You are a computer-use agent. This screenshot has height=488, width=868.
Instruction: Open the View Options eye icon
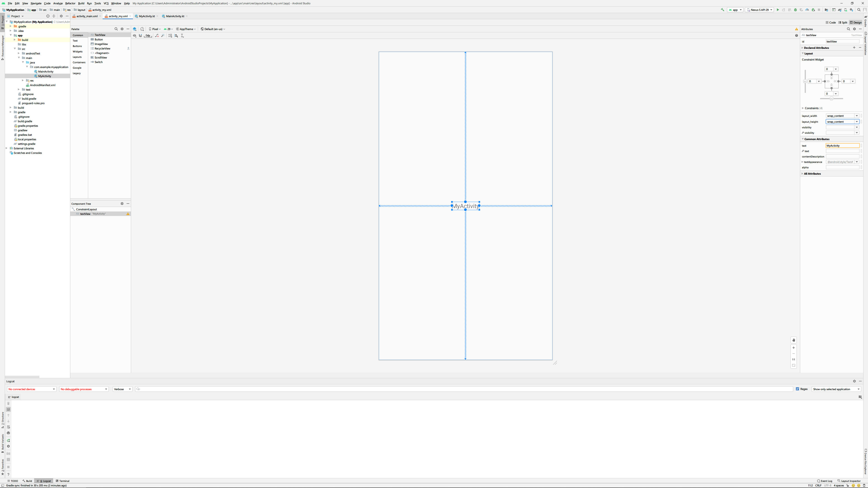[135, 36]
